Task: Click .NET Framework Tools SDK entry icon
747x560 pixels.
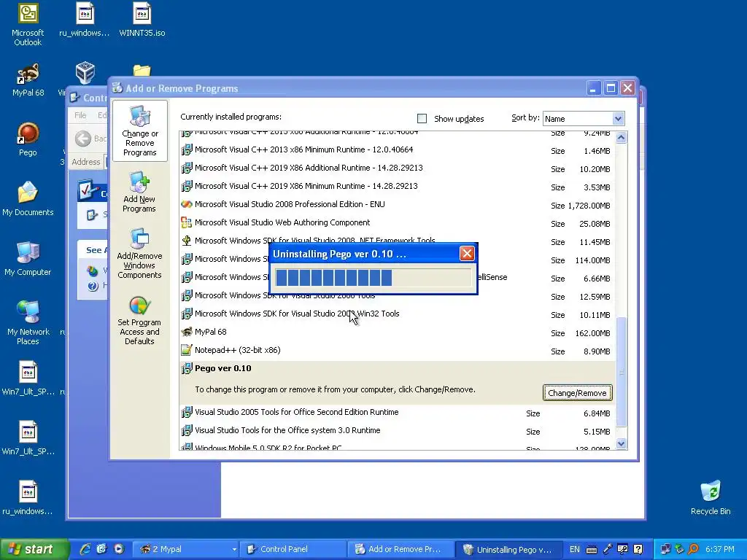Action: coord(186,241)
